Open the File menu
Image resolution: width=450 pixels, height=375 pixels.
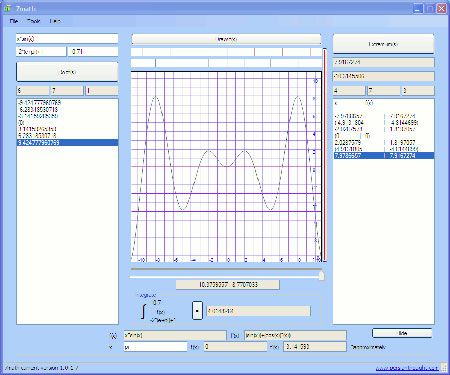tap(14, 21)
